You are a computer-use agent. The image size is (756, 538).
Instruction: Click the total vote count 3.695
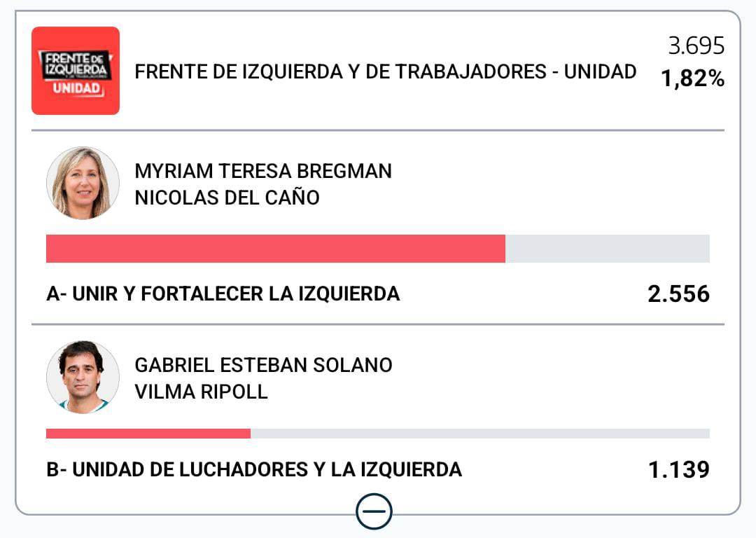tap(696, 46)
